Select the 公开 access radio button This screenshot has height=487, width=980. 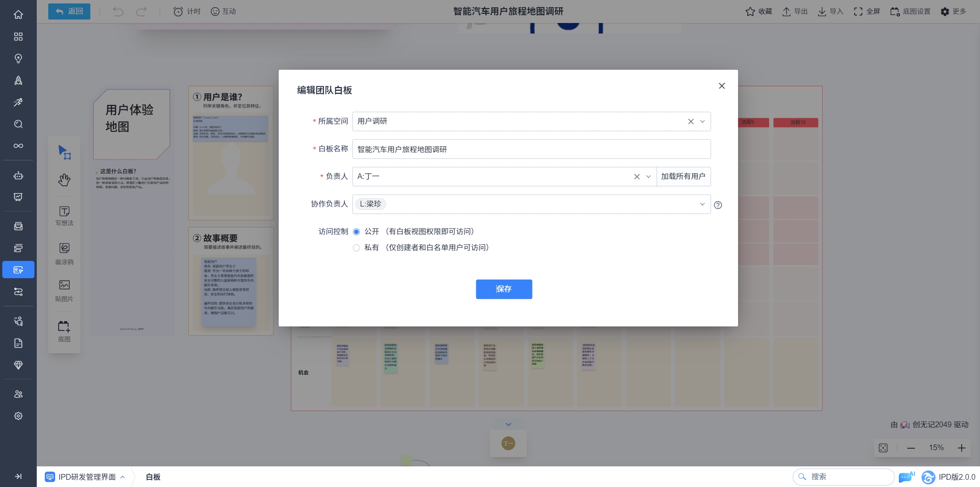coord(356,232)
